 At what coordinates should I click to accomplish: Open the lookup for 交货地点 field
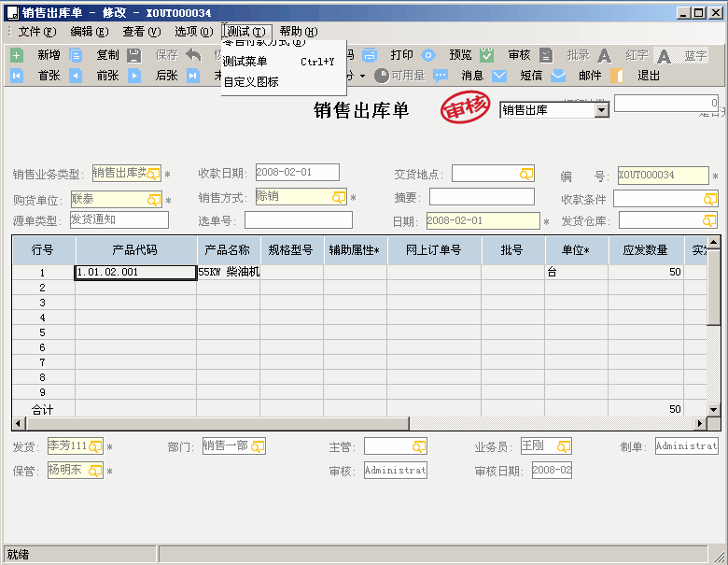(526, 175)
